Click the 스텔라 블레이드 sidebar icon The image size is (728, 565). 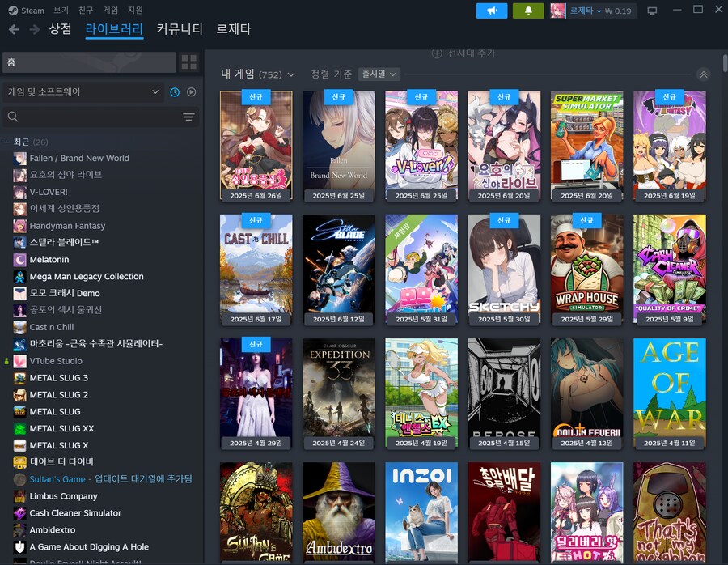[19, 243]
